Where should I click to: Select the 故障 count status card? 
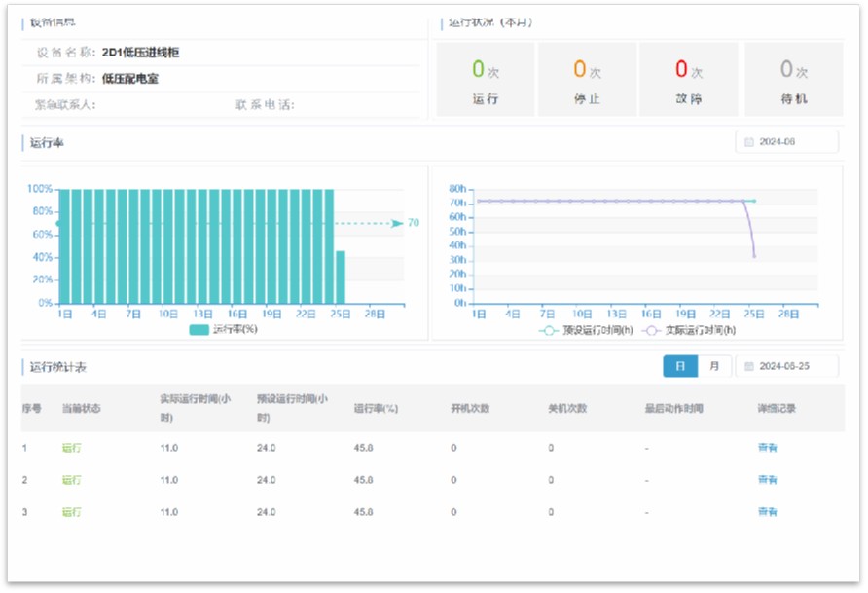(x=689, y=80)
